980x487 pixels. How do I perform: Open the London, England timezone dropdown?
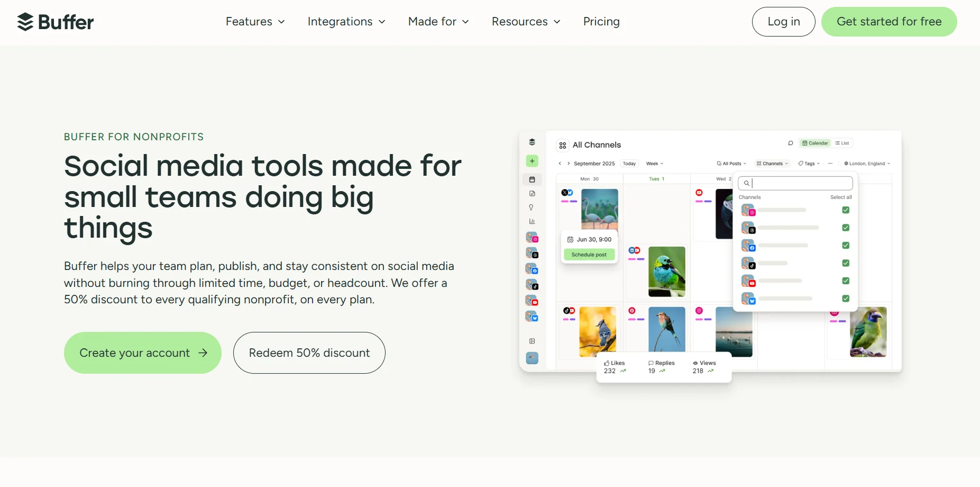tap(867, 164)
